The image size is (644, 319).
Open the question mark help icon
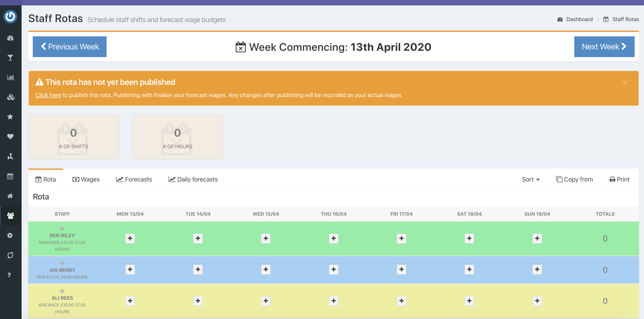9,275
